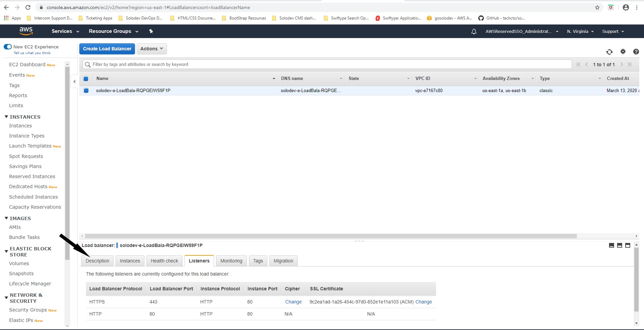This screenshot has width=644, height=330.
Task: Go to previous results page
Action: [x=587, y=65]
